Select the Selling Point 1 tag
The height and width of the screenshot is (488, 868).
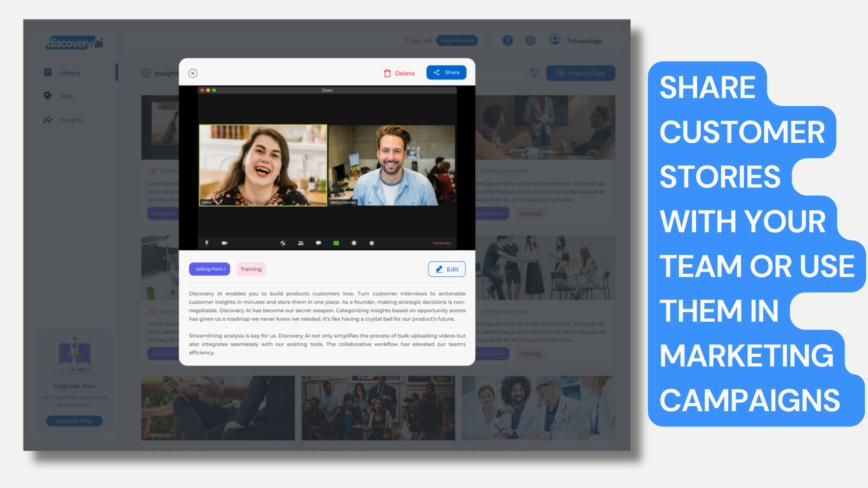[x=210, y=269]
